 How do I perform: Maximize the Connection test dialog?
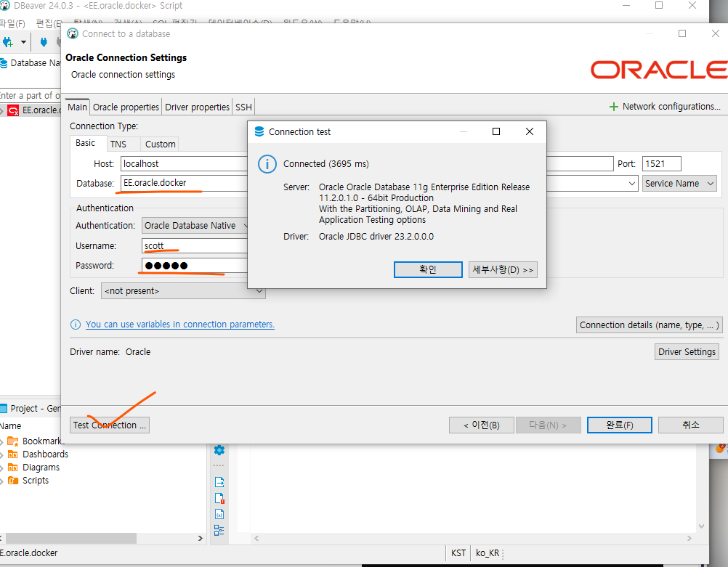point(496,132)
